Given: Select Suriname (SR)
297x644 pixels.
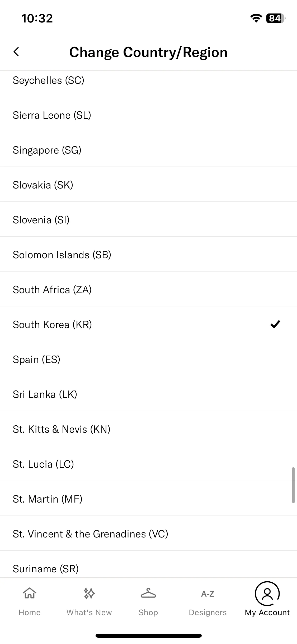Looking at the screenshot, I should [148, 564].
